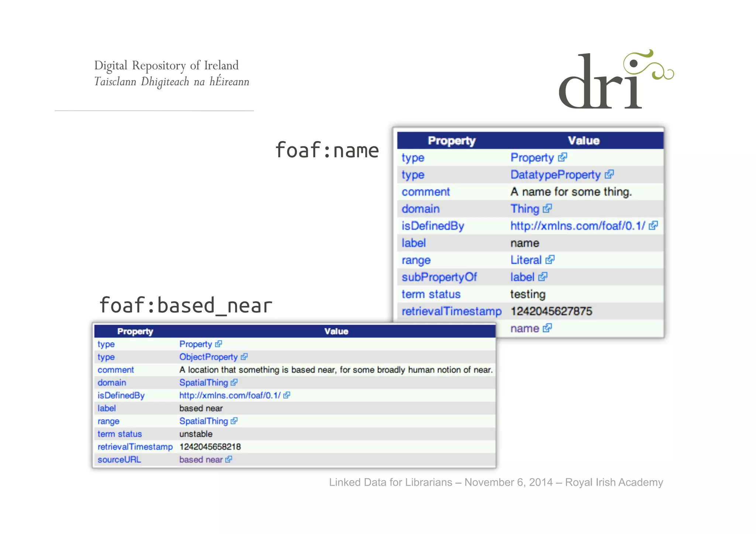Screen dimensions: 756x534
Task: Open the name link at foaf:name table bottom
Action: click(525, 328)
